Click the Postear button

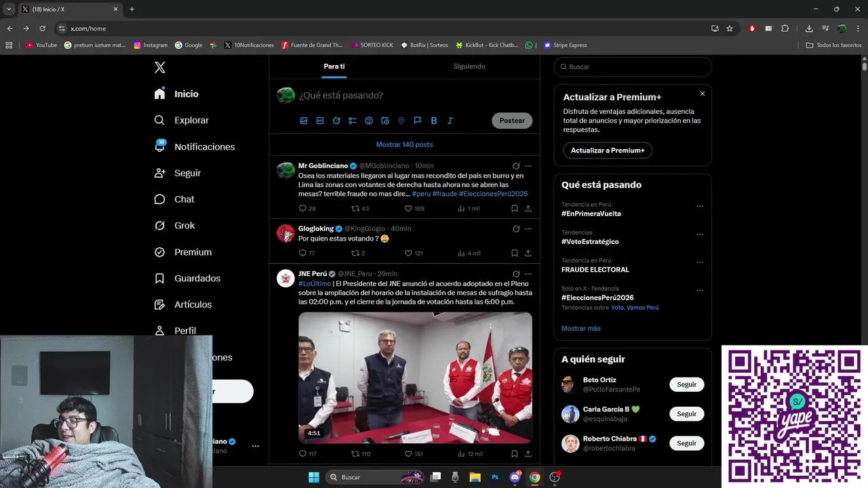(512, 121)
